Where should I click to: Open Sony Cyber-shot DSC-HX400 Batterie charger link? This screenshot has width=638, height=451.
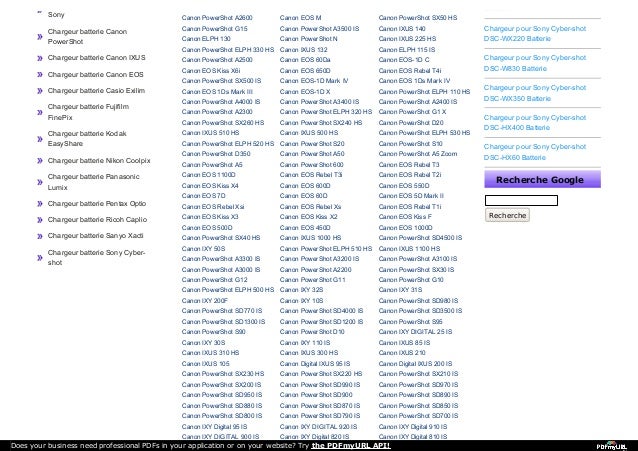pos(535,123)
